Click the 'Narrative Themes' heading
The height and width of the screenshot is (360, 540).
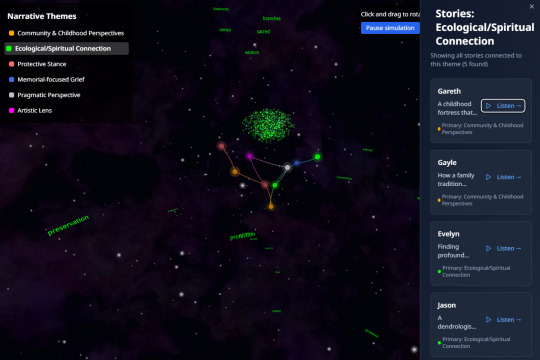[42, 16]
